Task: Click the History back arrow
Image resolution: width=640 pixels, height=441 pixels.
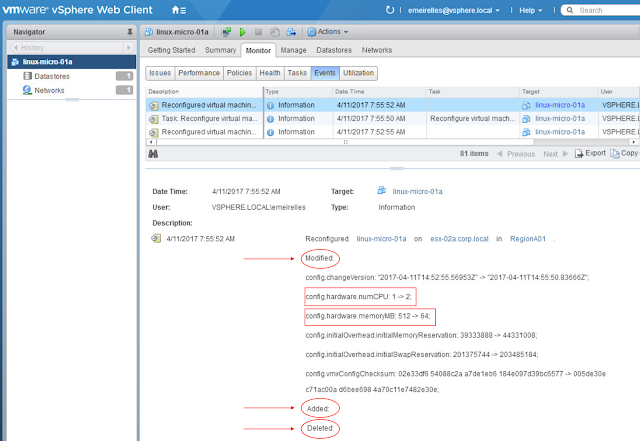Action: [x=16, y=48]
